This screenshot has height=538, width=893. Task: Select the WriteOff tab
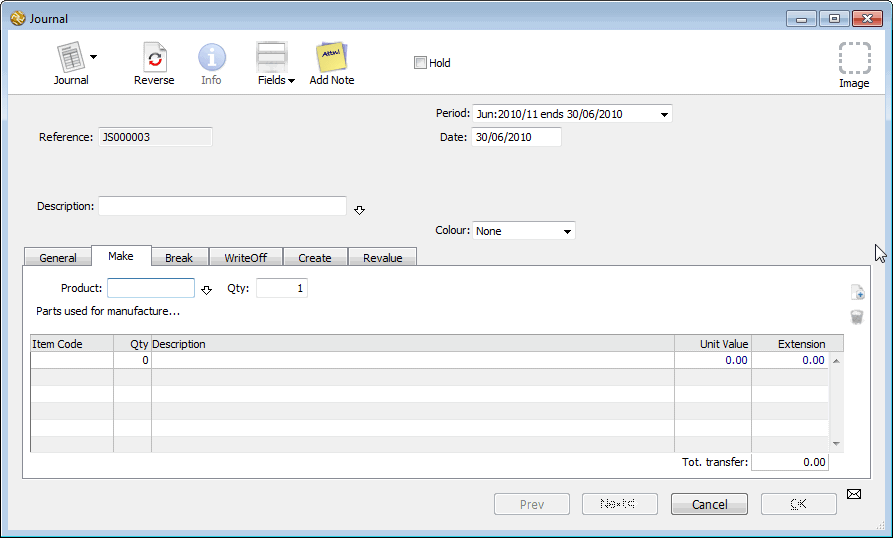[245, 258]
